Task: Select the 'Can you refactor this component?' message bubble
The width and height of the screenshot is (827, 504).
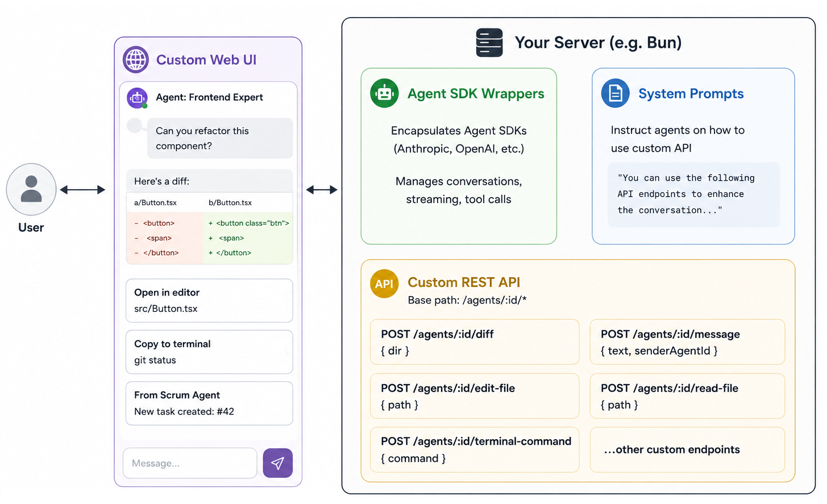Action: pyautogui.click(x=220, y=138)
